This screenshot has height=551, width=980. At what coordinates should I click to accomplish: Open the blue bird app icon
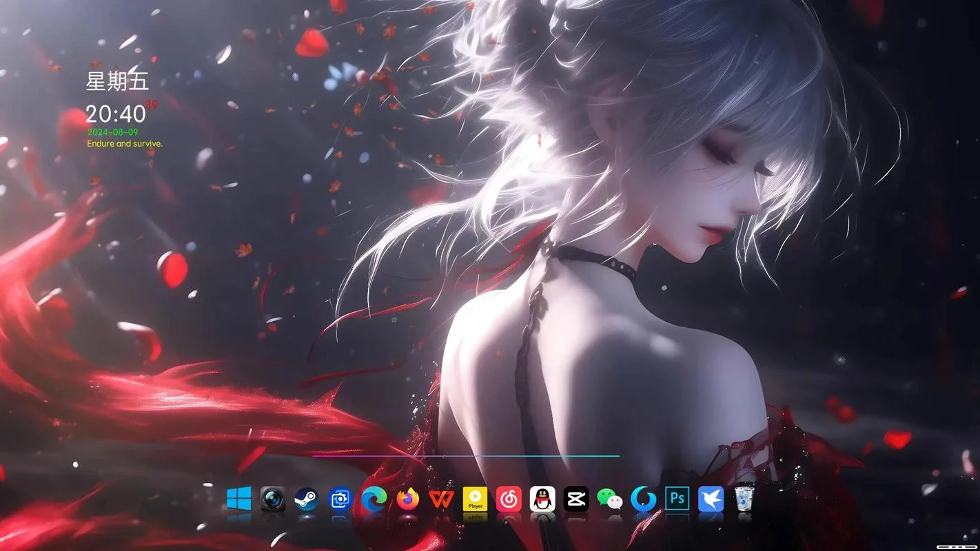point(711,499)
